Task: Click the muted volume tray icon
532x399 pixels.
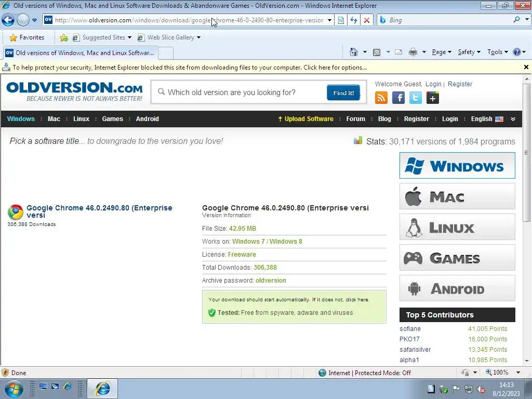Action: (481, 390)
